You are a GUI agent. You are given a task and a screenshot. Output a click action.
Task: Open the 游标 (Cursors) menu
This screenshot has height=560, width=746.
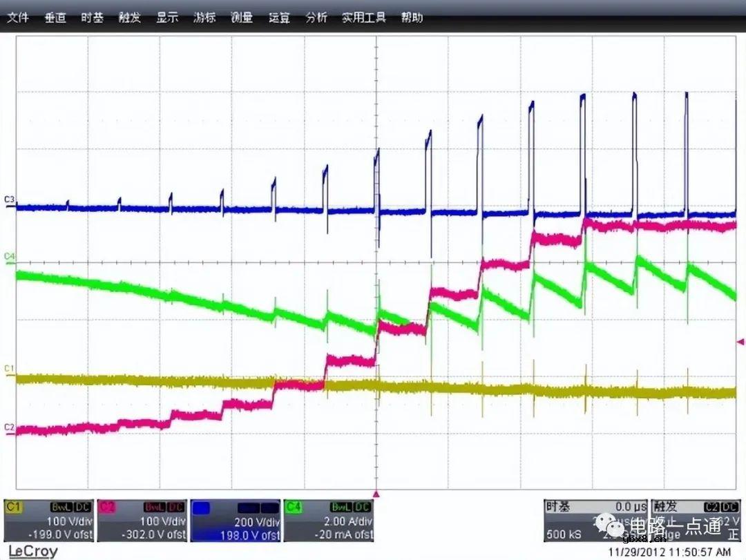[x=204, y=18]
